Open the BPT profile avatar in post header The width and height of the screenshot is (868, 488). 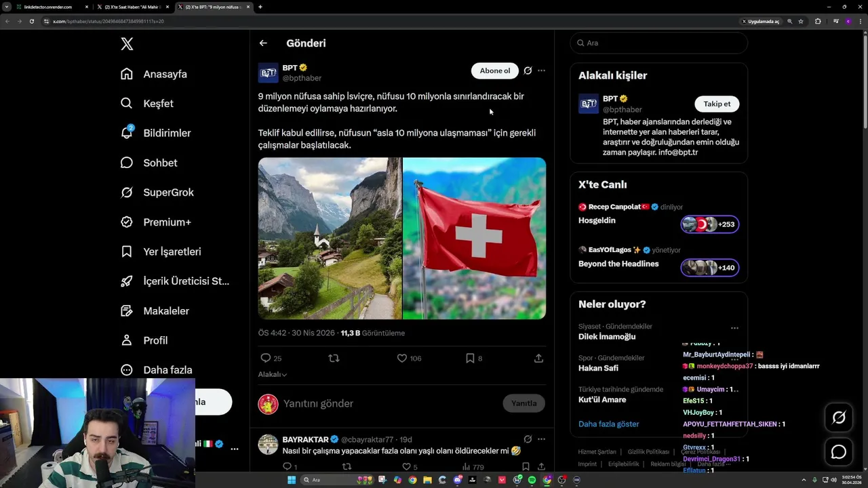coord(268,73)
